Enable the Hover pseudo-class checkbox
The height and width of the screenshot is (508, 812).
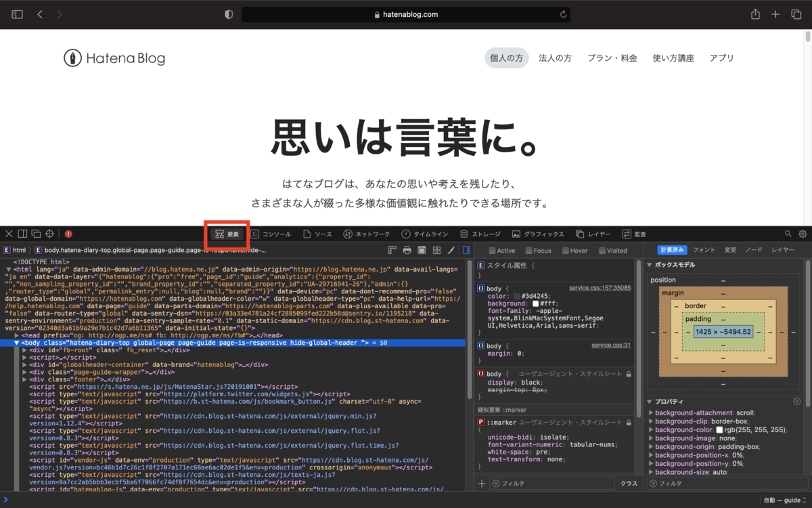[565, 250]
